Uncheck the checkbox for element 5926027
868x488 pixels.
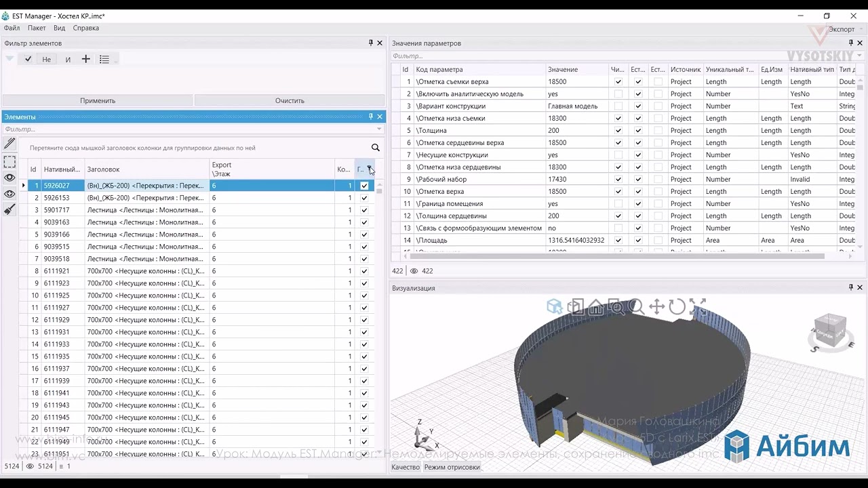pos(364,186)
